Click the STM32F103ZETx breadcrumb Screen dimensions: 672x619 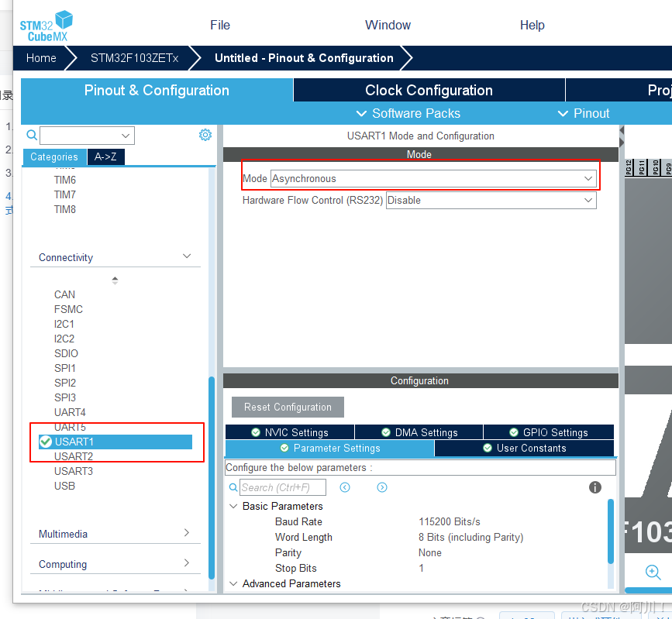(x=134, y=58)
